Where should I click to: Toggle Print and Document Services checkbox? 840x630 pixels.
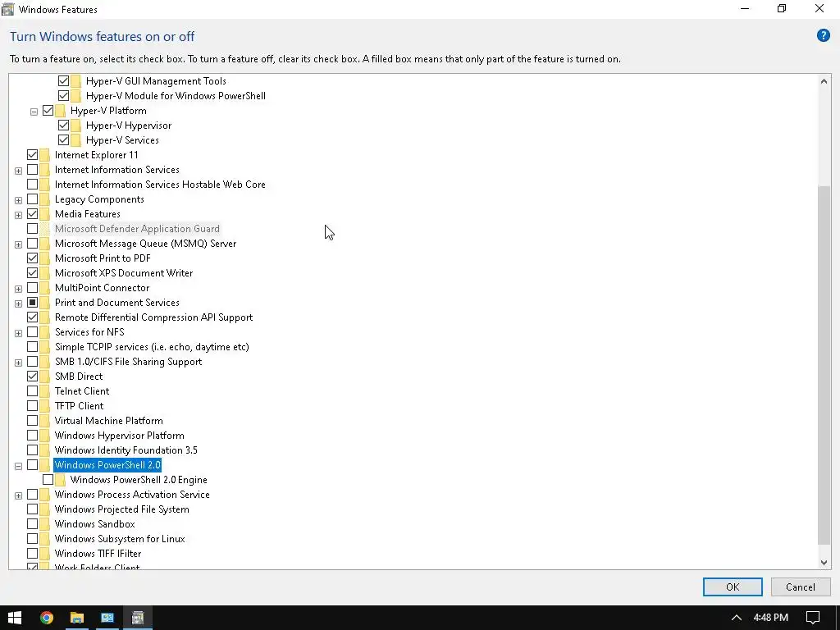point(32,302)
